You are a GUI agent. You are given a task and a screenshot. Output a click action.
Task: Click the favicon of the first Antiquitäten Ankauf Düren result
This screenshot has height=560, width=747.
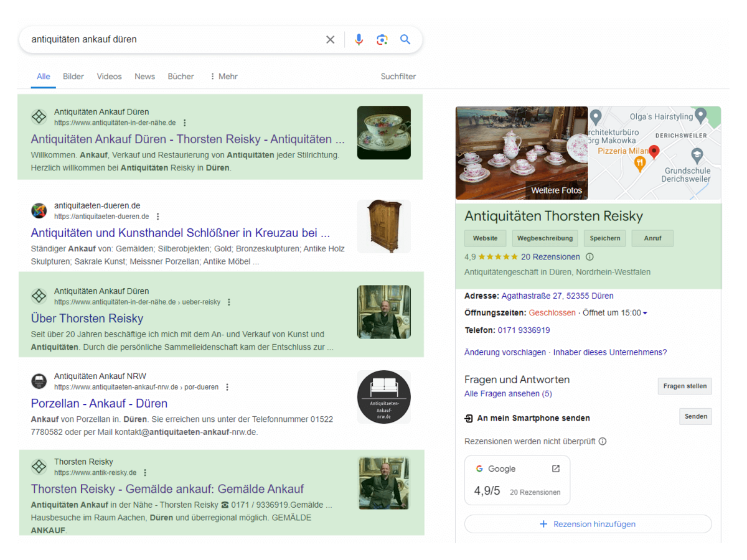tap(39, 117)
